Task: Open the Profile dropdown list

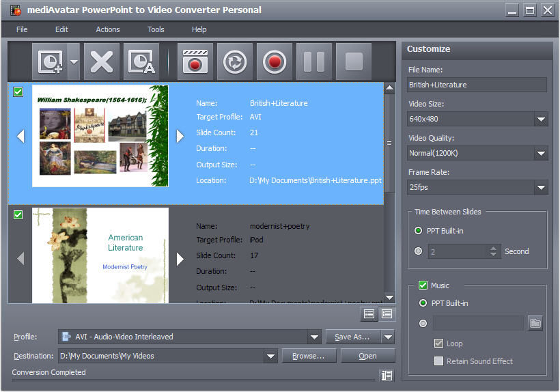Action: pyautogui.click(x=314, y=337)
